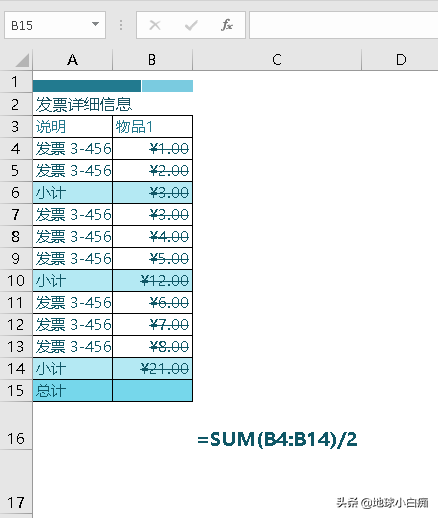
Task: Click the select-all corner triangle
Action: (x=22, y=60)
